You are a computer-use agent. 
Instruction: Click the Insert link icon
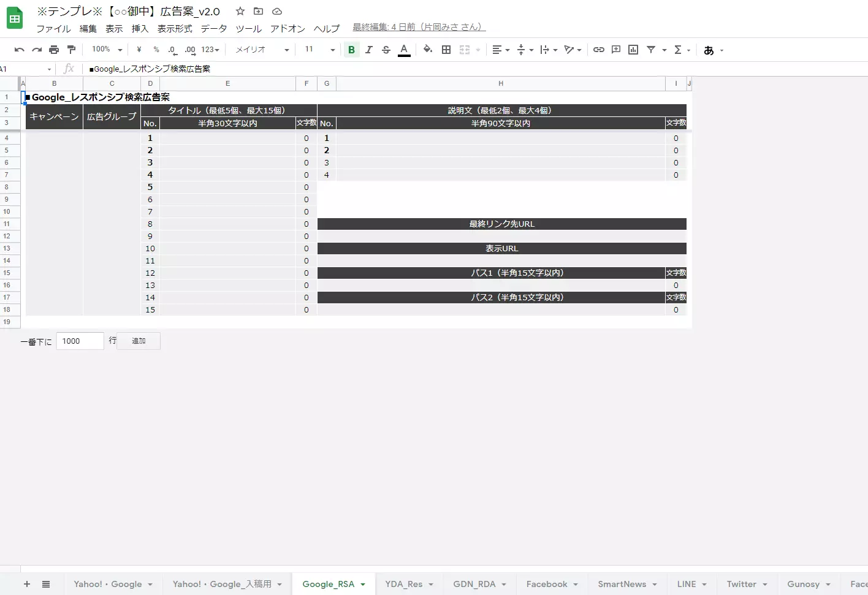click(x=598, y=50)
